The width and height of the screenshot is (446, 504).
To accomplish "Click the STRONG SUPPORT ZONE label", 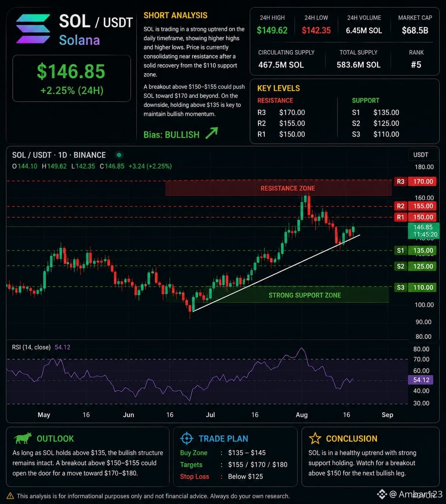I will pyautogui.click(x=305, y=295).
